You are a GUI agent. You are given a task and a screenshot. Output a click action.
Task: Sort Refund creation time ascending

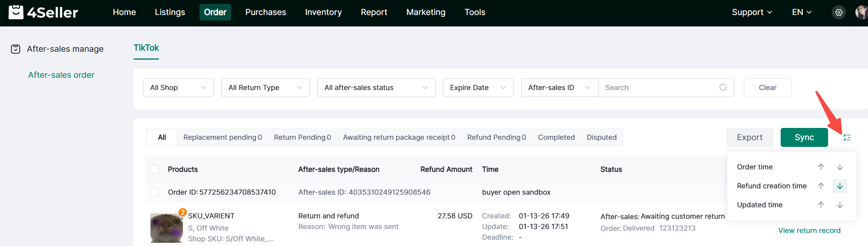(x=821, y=186)
